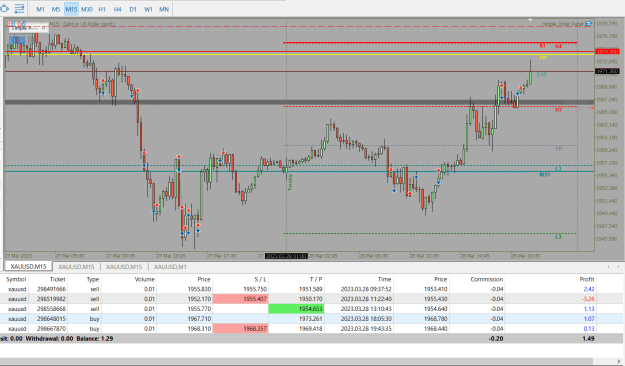Image resolution: width=625 pixels, height=366 pixels.
Task: Click the chart shift white triangle marker
Action: point(530,19)
